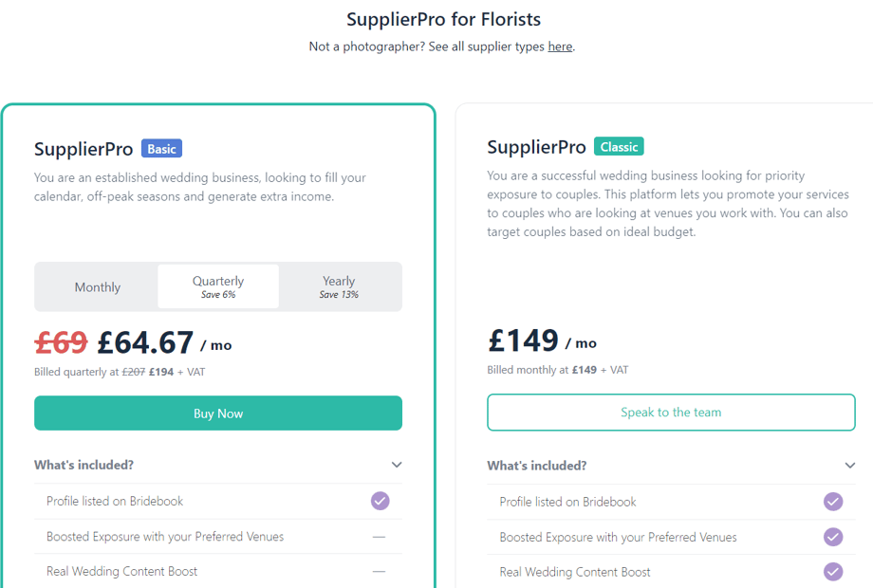Select Quarterly billing option
873x588 pixels.
218,286
